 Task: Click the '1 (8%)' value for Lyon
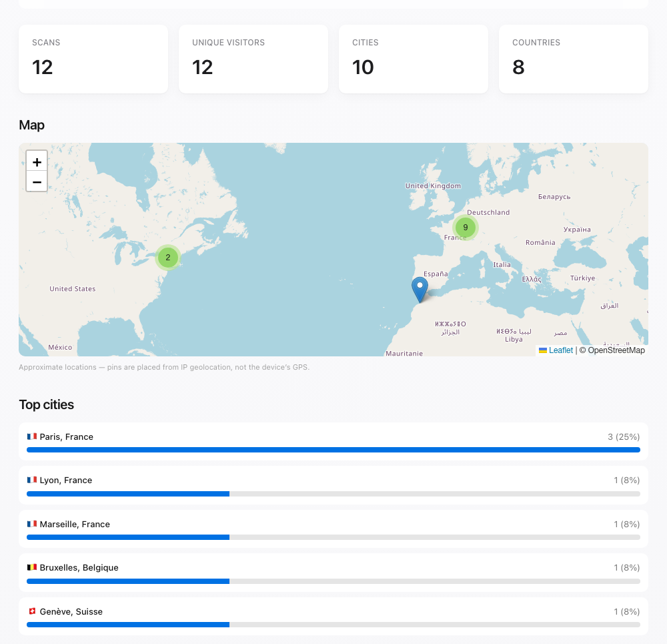pyautogui.click(x=626, y=480)
